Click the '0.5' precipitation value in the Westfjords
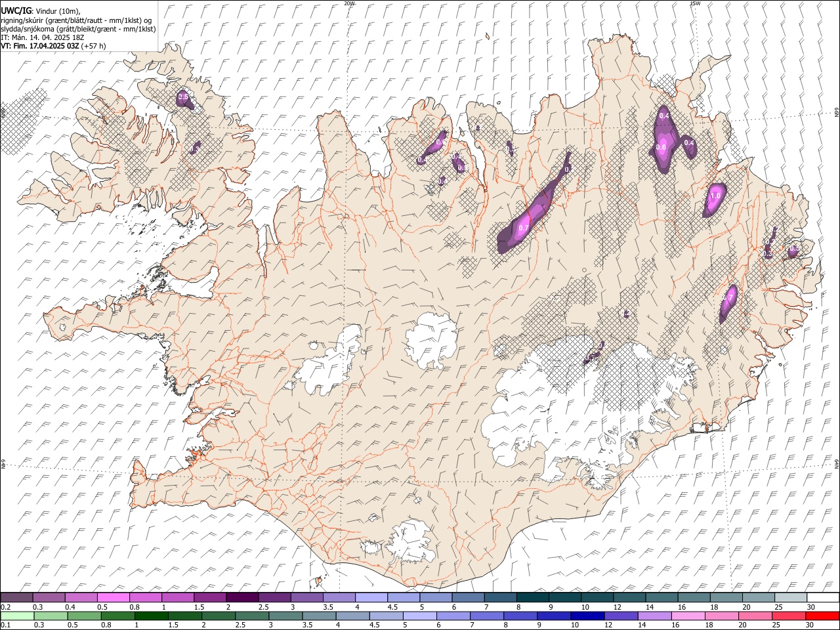Screen dimensions: 840x630 pos(183,97)
